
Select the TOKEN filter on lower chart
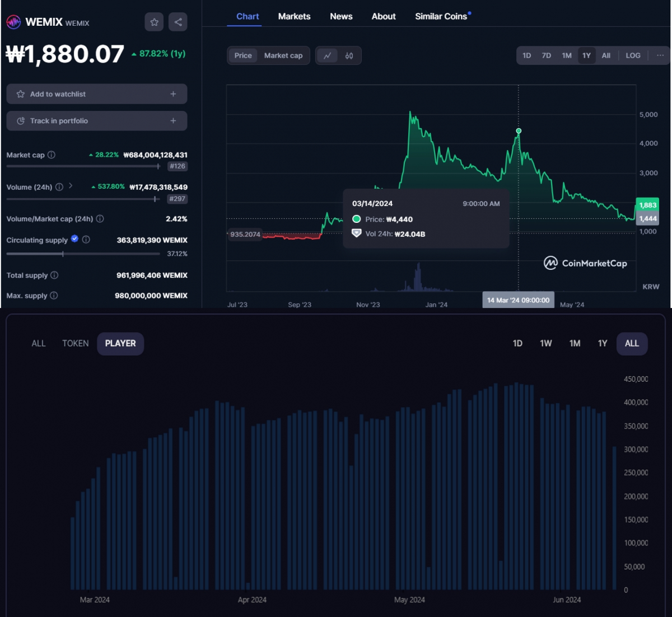pyautogui.click(x=75, y=343)
